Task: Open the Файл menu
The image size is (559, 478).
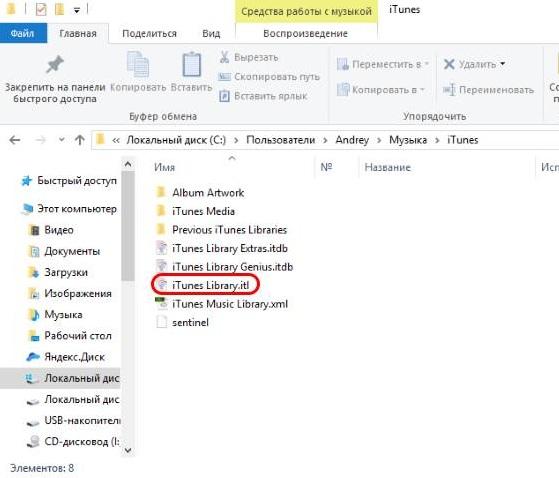Action: point(23,33)
